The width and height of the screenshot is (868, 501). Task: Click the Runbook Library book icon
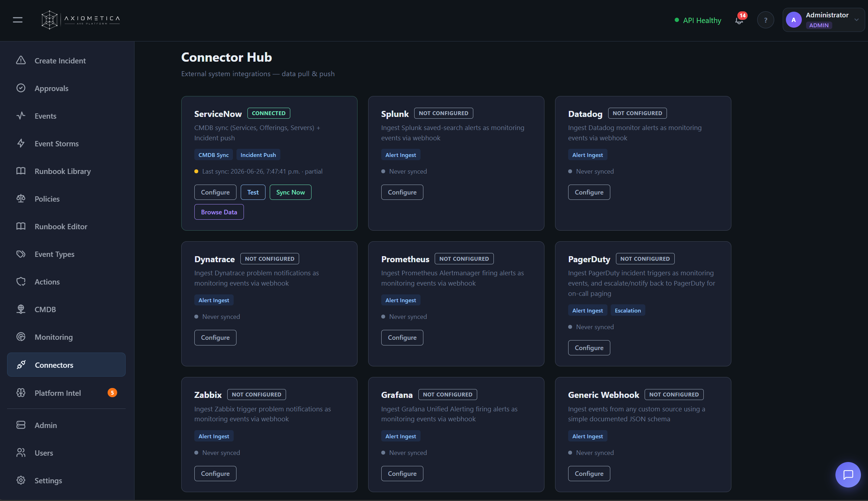point(21,171)
